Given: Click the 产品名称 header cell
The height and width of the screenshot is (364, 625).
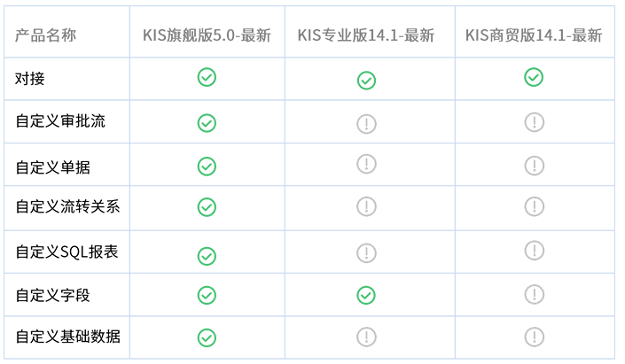Looking at the screenshot, I should pyautogui.click(x=45, y=35).
